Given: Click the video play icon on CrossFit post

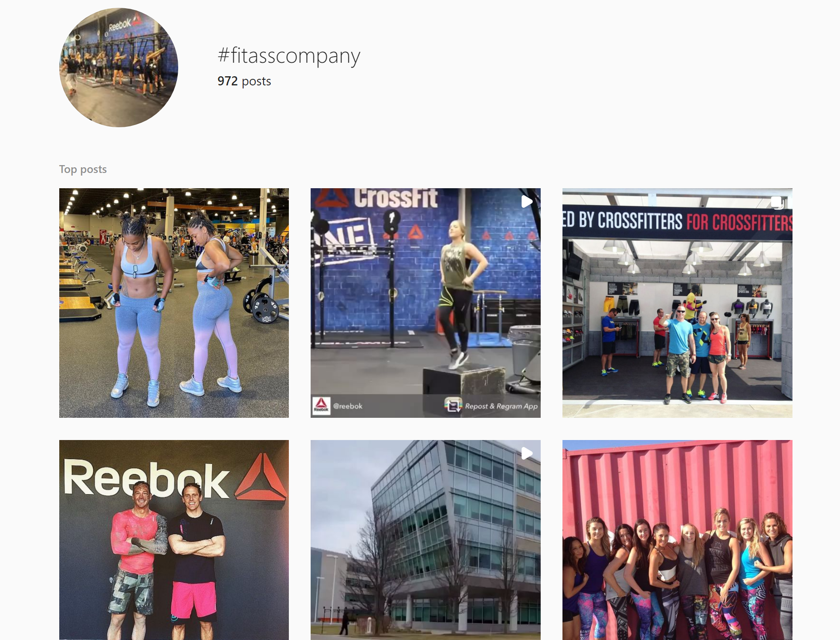Looking at the screenshot, I should click(527, 201).
